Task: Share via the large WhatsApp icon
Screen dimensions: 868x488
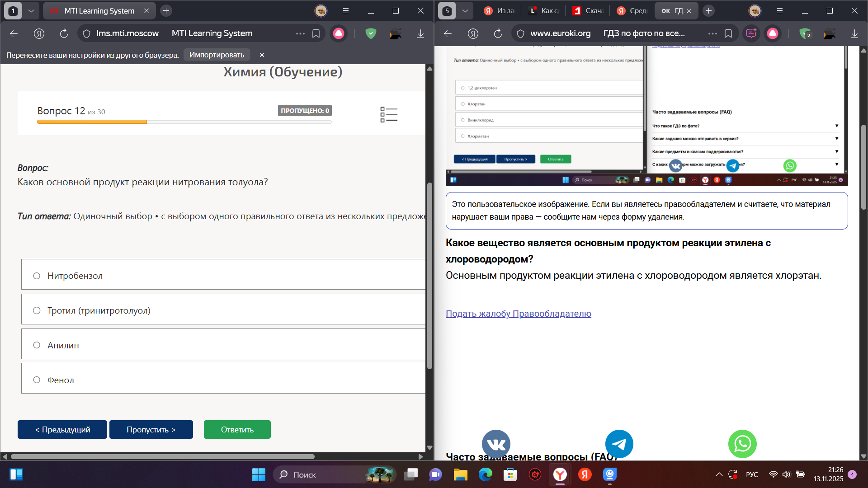Action: (742, 444)
